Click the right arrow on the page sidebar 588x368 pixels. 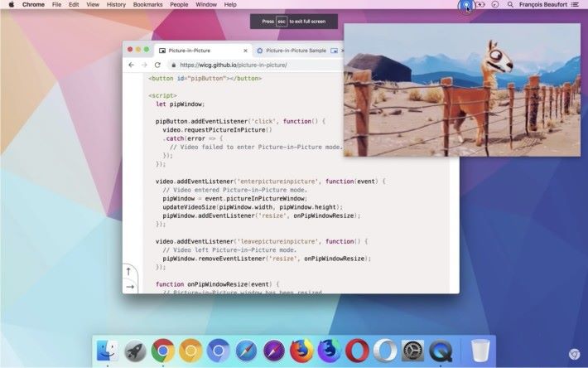coord(130,287)
